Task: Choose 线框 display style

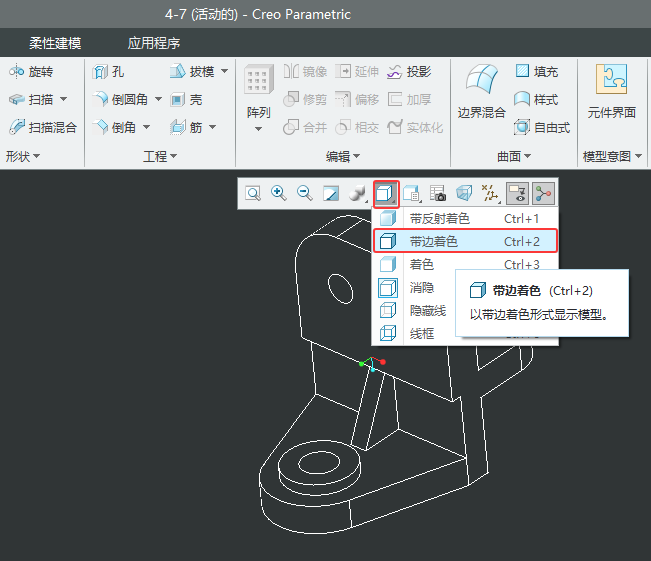Action: (x=414, y=333)
